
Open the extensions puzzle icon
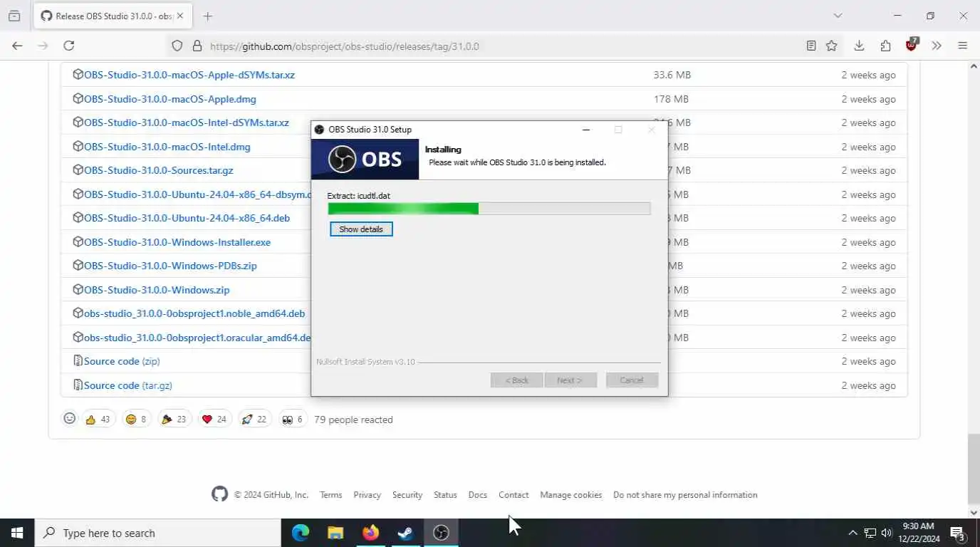pyautogui.click(x=885, y=46)
